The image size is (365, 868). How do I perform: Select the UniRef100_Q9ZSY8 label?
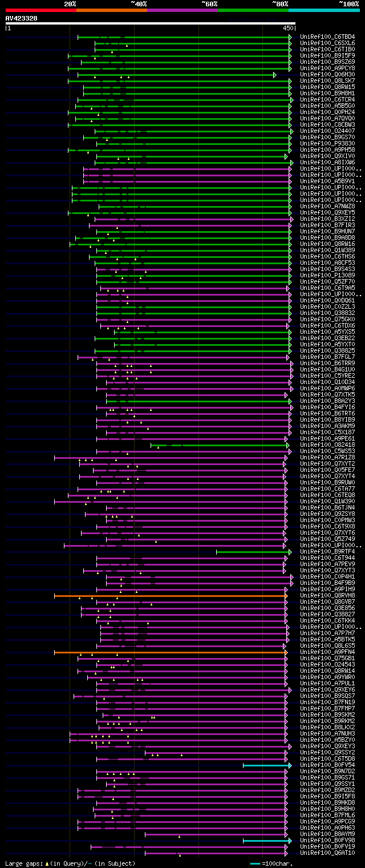tap(327, 514)
